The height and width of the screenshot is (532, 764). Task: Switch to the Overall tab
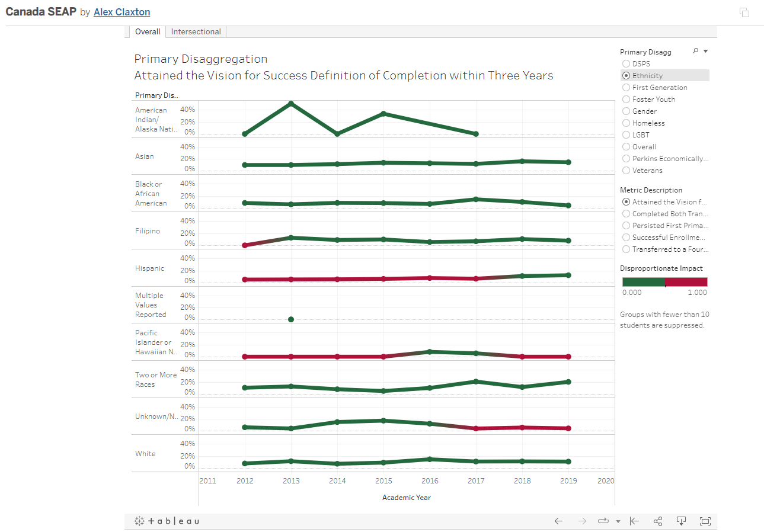tap(148, 31)
